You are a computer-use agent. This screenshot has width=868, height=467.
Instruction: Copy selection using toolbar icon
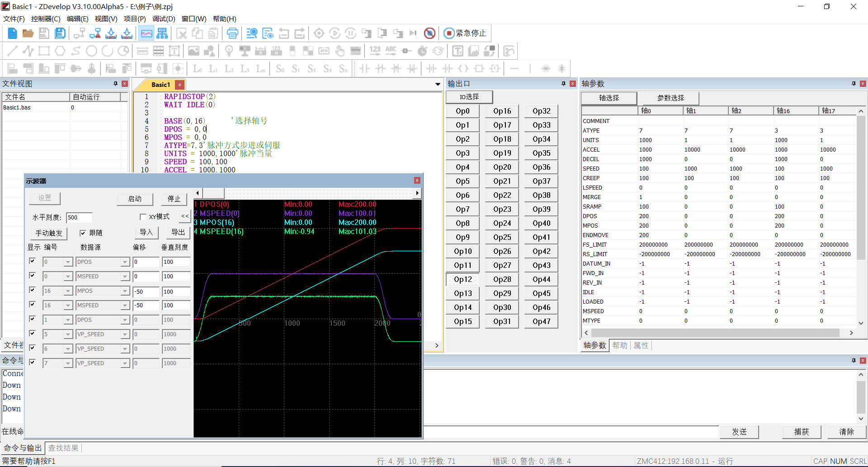pyautogui.click(x=198, y=33)
